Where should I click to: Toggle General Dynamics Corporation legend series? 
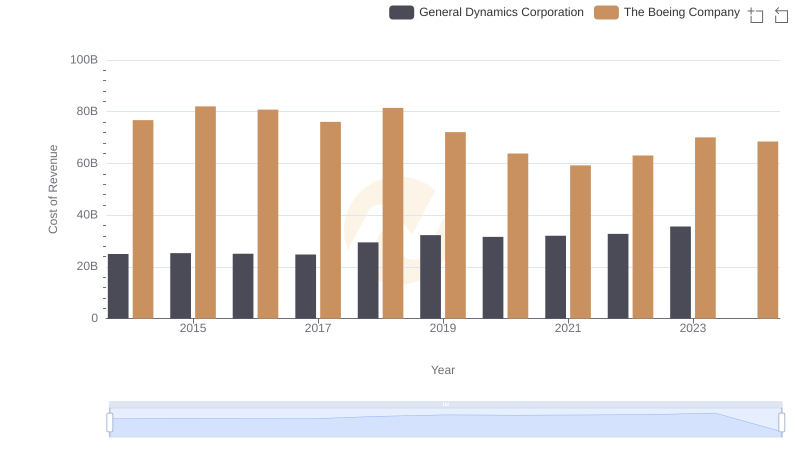(486, 12)
